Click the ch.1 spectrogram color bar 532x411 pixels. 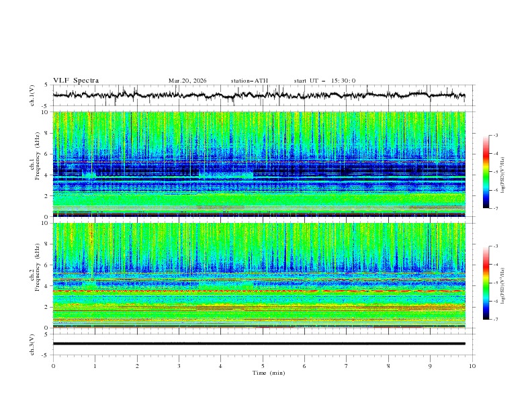click(486, 172)
